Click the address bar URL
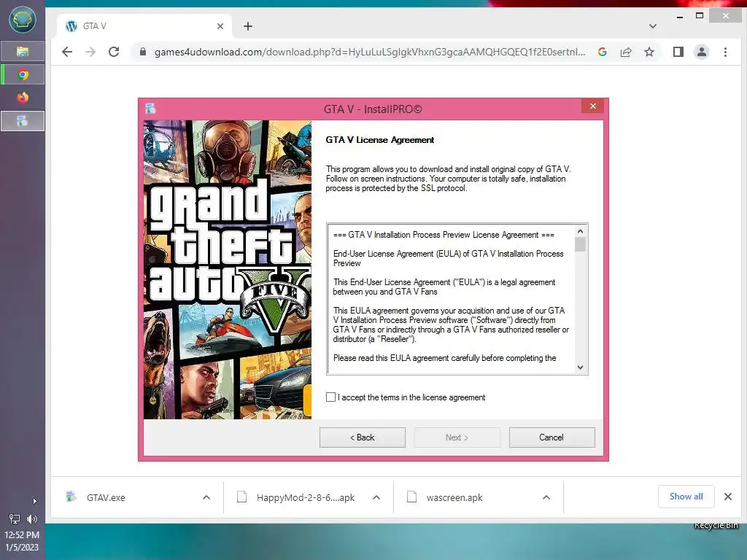 point(370,52)
